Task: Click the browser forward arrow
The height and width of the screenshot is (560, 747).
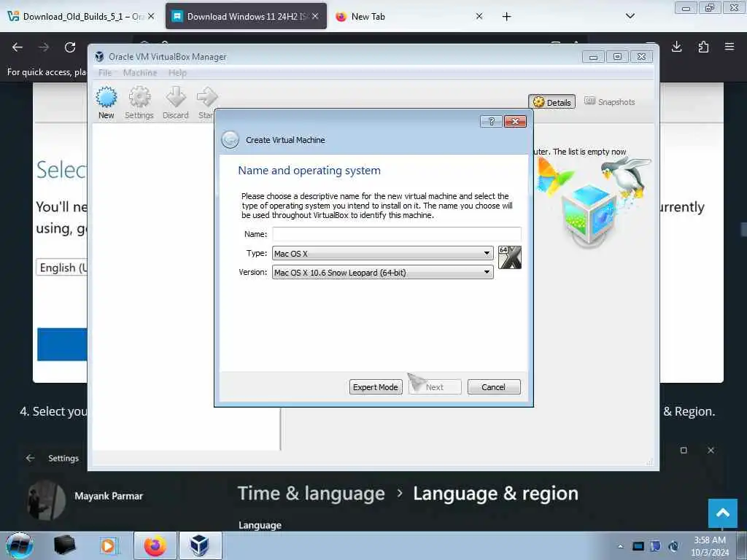Action: click(44, 47)
